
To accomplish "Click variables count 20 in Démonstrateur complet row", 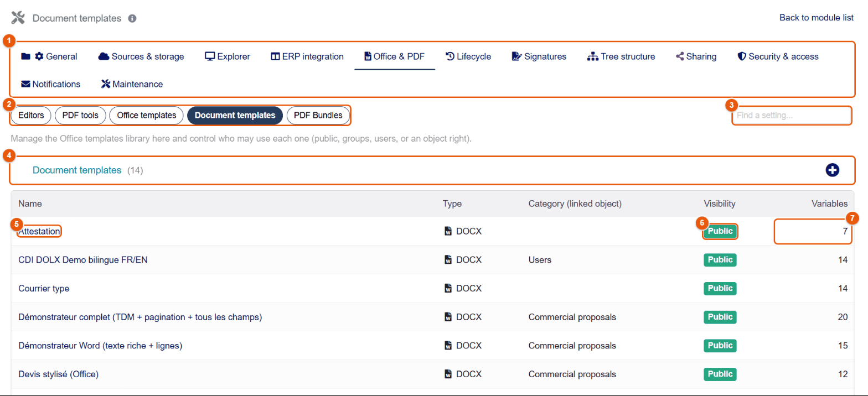I will pyautogui.click(x=843, y=317).
